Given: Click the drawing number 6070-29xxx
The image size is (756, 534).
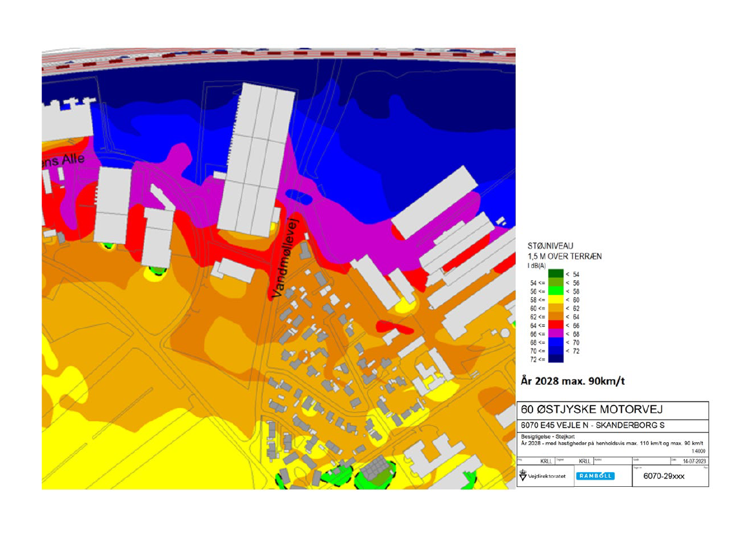Looking at the screenshot, I should 664,476.
